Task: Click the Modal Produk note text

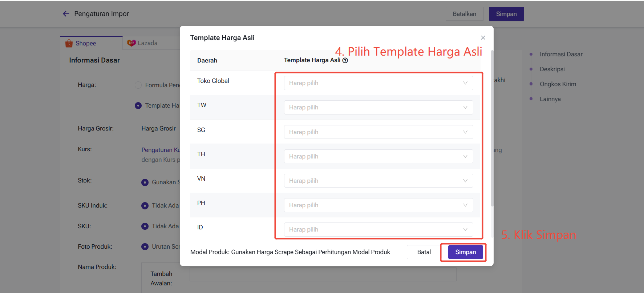Action: point(290,252)
